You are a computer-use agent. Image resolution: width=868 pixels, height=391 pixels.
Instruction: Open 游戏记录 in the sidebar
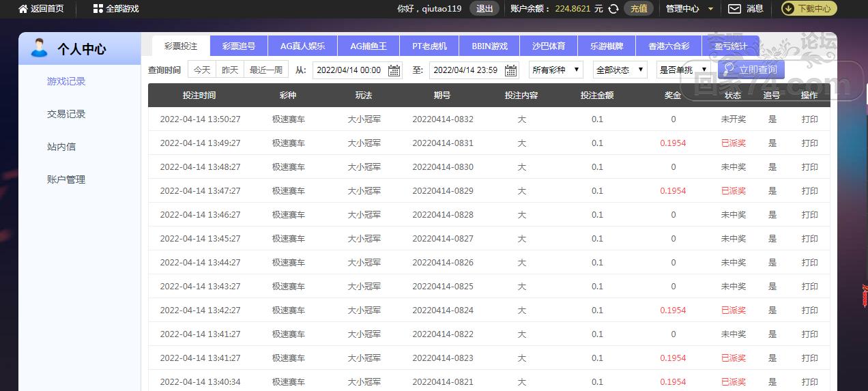pos(66,81)
